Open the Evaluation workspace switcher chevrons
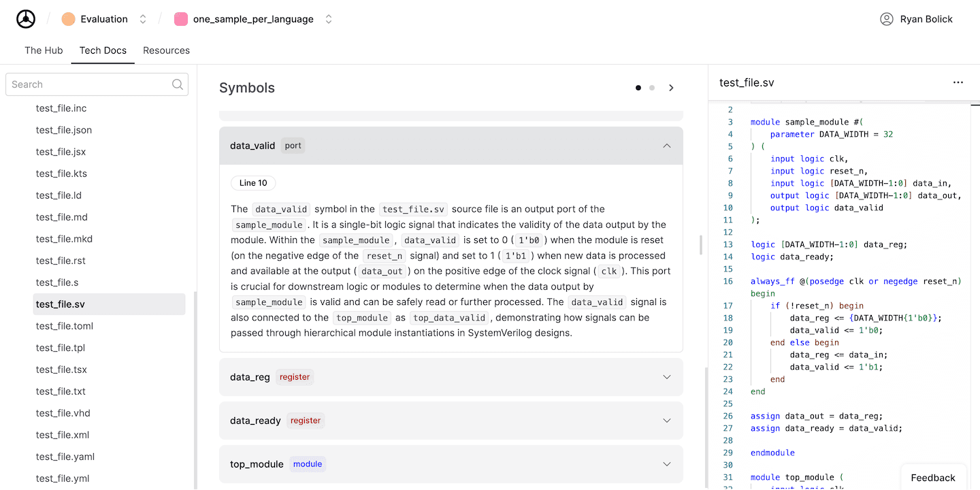This screenshot has height=490, width=980. coord(143,19)
